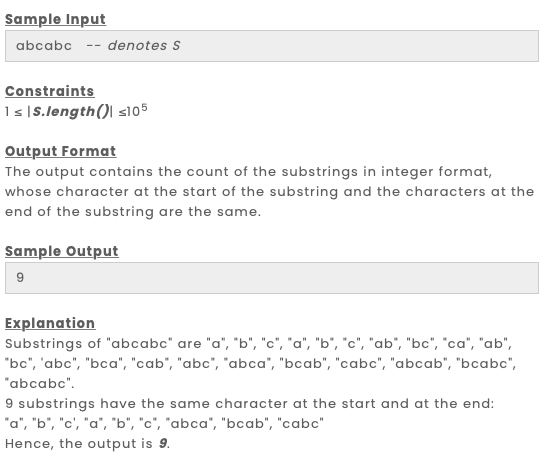Click the "cabc" entry ending the list
The height and width of the screenshot is (460, 548).
coord(300,424)
